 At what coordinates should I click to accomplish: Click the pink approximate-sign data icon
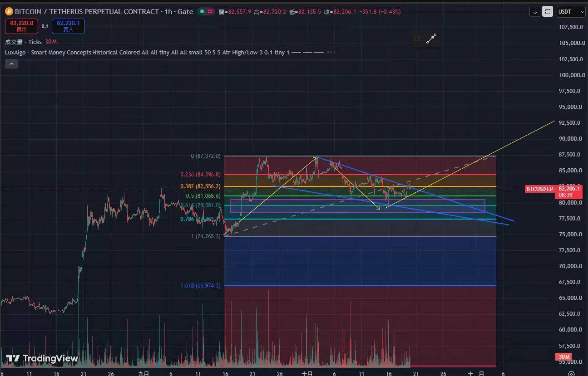tap(210, 12)
